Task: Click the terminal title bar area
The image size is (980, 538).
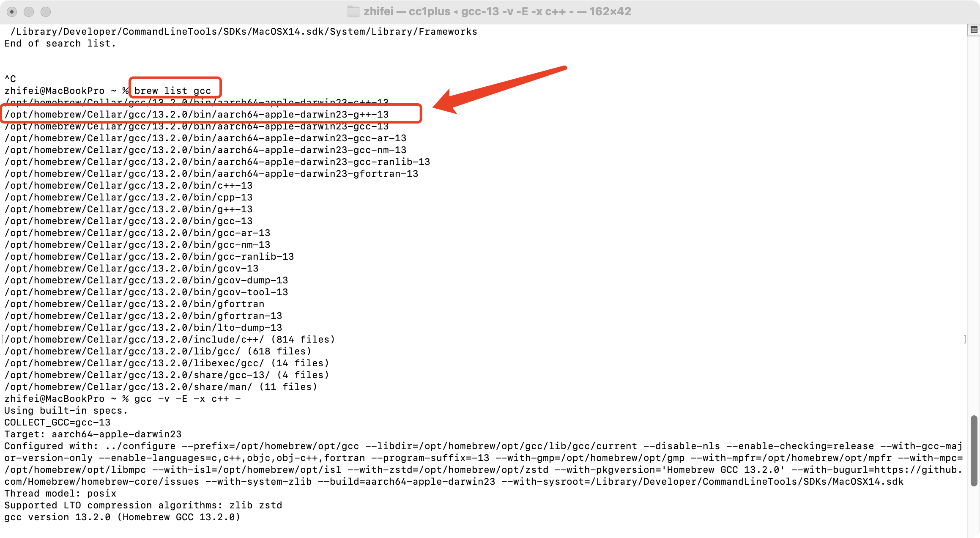Action: tap(490, 10)
